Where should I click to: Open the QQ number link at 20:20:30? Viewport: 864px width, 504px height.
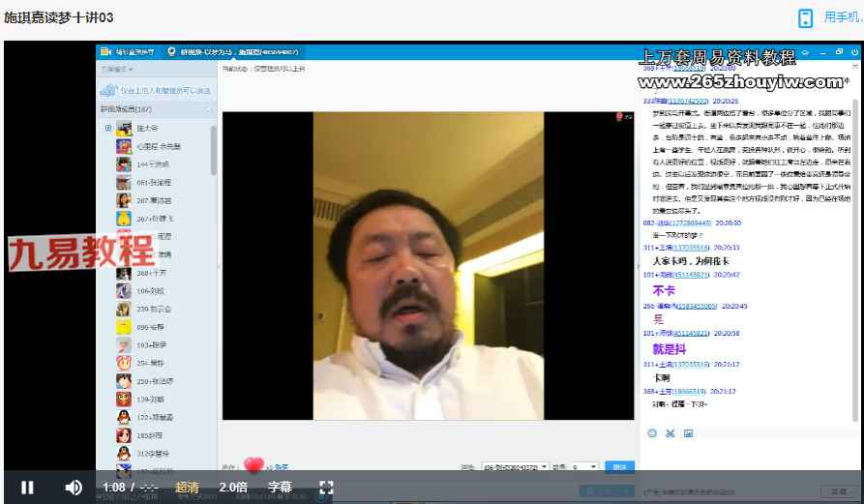point(691,223)
